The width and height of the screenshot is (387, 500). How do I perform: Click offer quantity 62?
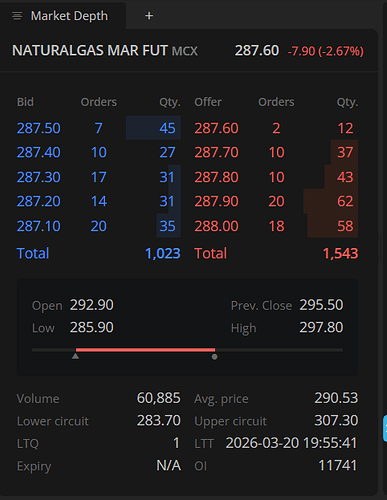345,201
